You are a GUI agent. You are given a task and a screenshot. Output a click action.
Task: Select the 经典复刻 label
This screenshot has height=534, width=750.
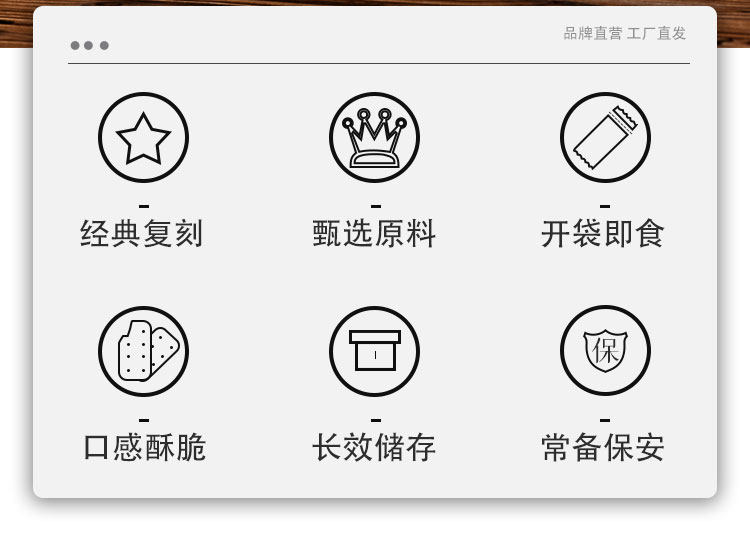(x=142, y=234)
